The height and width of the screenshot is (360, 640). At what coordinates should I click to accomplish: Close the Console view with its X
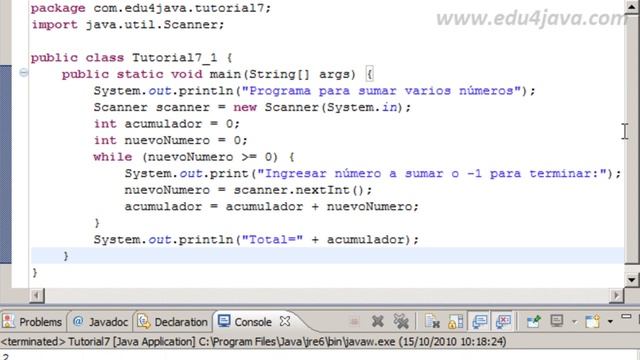point(285,321)
